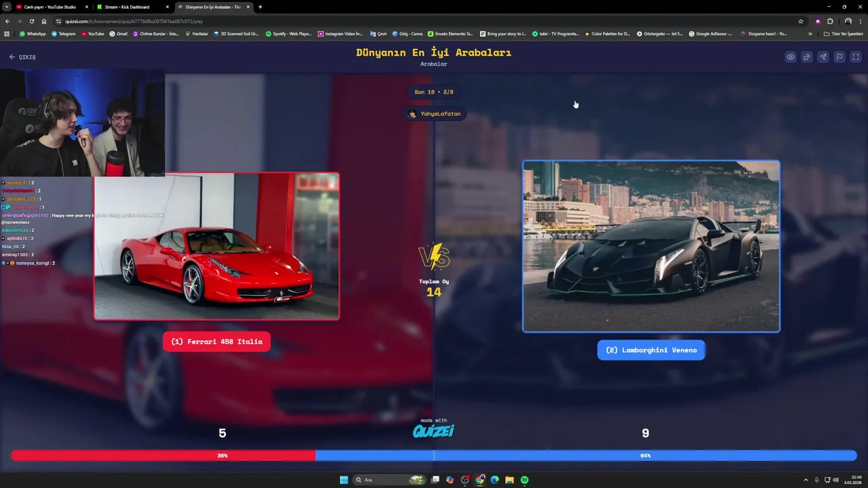Screen dimensions: 868x488
Task: Show hidden system tray icons chevron
Action: tap(806, 480)
